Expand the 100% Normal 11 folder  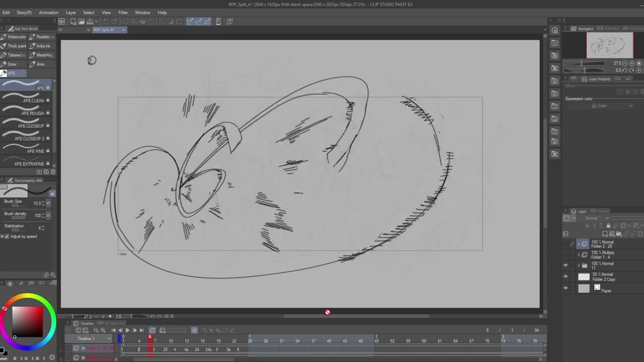(x=579, y=265)
